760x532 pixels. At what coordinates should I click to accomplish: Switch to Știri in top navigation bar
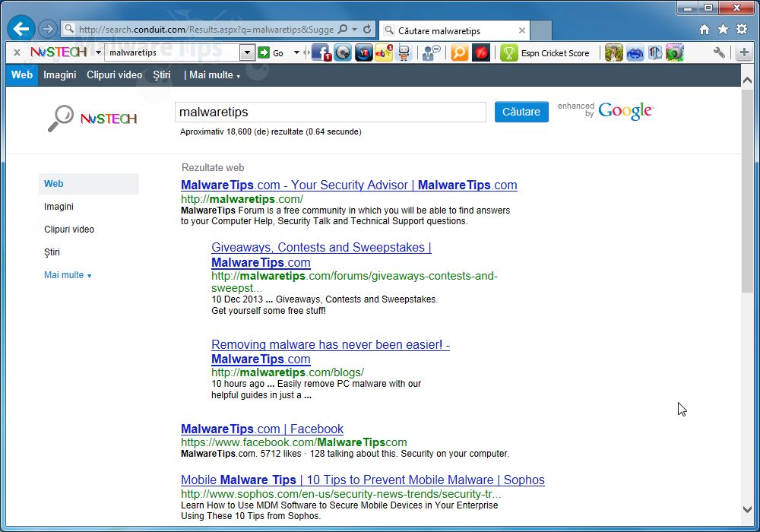coord(161,74)
